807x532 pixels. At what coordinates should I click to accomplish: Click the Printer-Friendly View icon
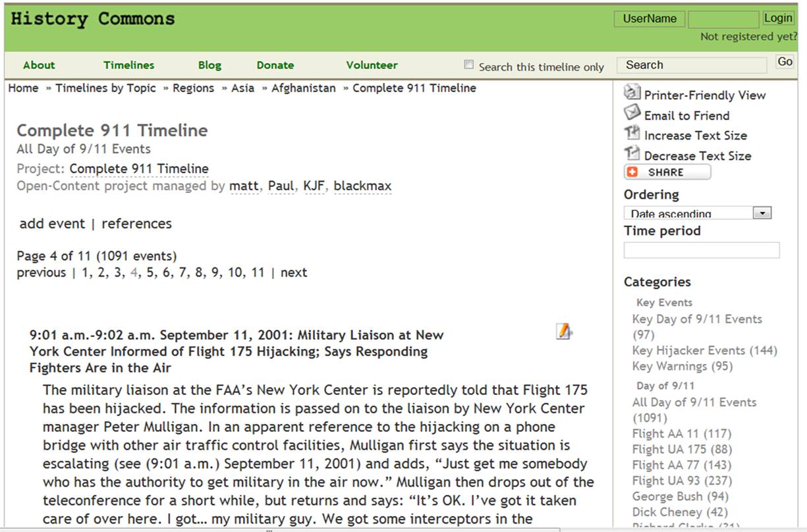pos(632,93)
